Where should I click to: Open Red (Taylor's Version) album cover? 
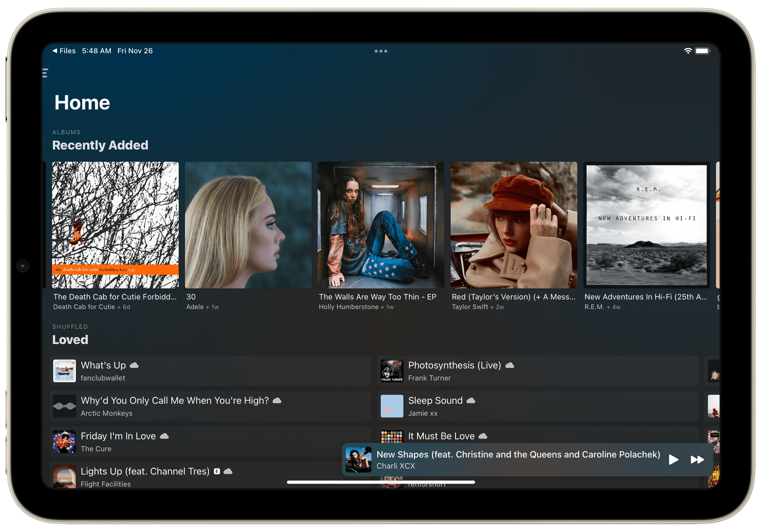[x=514, y=225]
